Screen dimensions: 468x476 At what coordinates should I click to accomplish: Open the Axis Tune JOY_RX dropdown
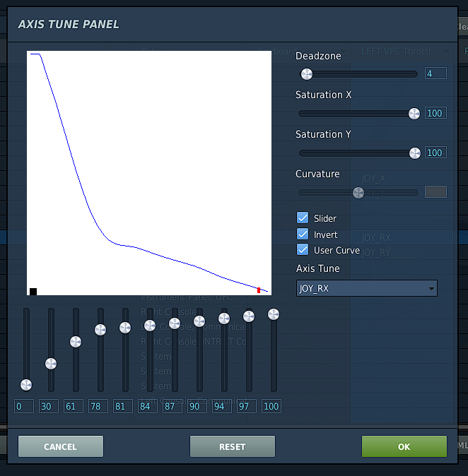click(x=366, y=288)
